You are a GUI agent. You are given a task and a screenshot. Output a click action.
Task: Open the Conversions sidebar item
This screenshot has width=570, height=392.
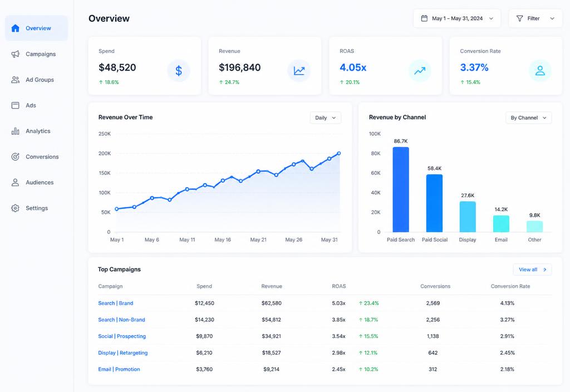(x=36, y=156)
